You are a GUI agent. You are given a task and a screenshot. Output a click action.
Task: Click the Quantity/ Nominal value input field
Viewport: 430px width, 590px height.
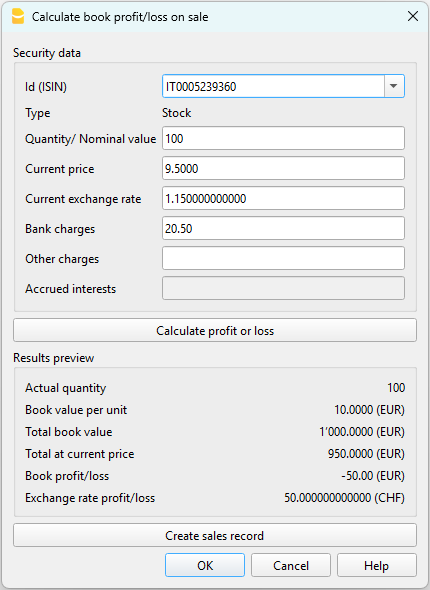coord(283,138)
